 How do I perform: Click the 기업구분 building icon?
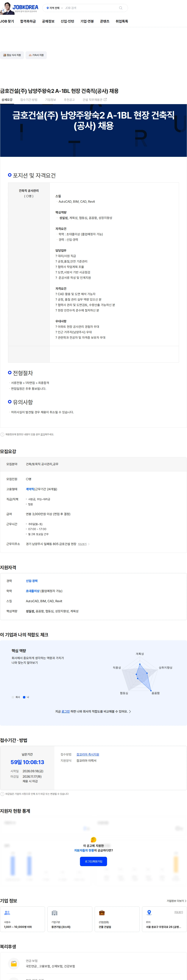[54, 913]
